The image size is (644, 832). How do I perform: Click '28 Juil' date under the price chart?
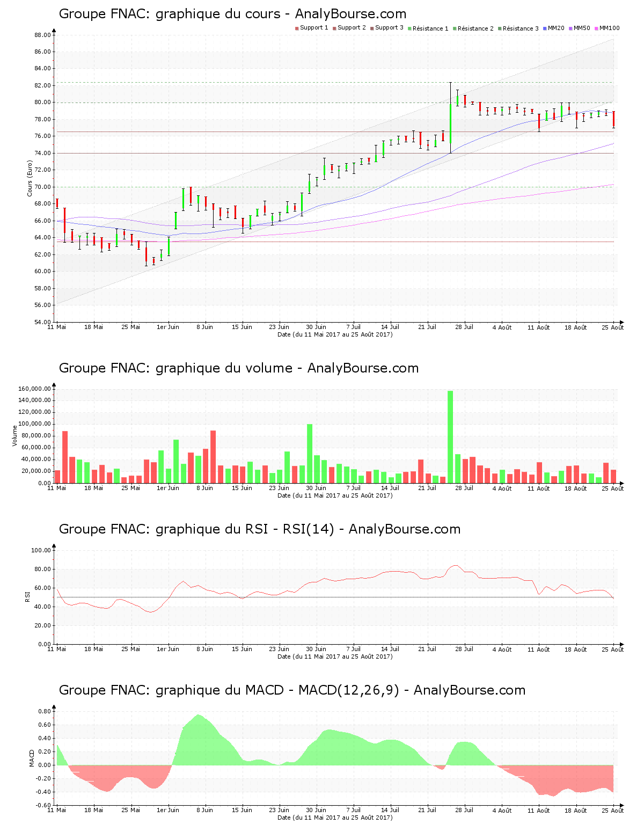[464, 327]
